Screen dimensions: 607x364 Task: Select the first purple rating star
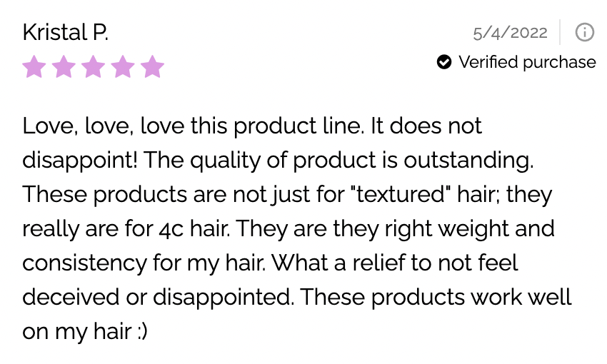point(34,68)
